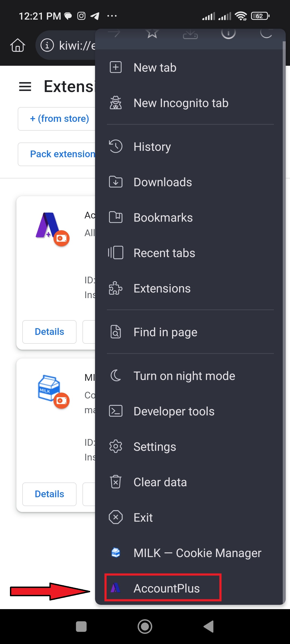Tap the Developer tools terminal icon
Image resolution: width=290 pixels, height=644 pixels.
(x=116, y=411)
